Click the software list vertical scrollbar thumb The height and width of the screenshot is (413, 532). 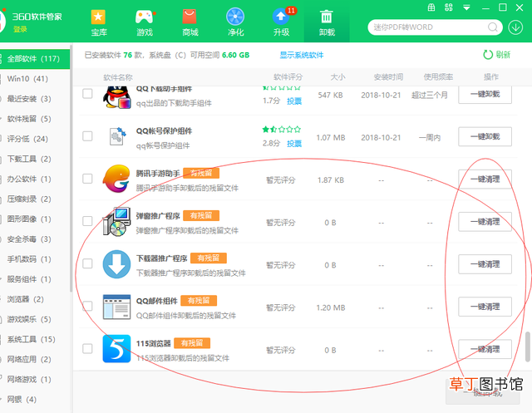528,347
